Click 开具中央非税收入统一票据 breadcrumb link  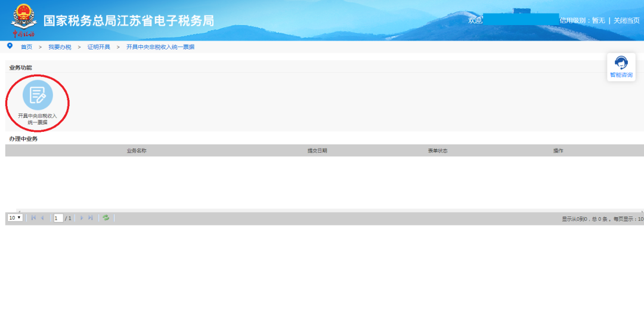point(160,47)
